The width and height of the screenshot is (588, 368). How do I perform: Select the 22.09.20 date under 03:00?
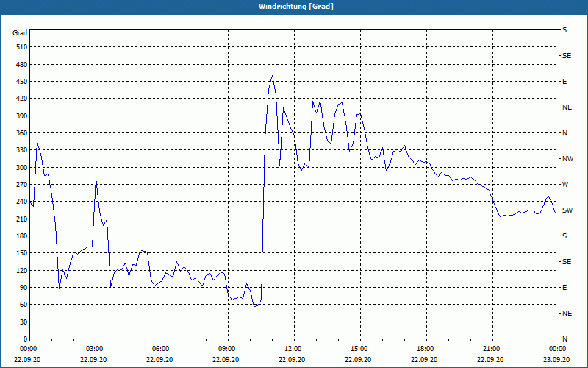(x=93, y=360)
